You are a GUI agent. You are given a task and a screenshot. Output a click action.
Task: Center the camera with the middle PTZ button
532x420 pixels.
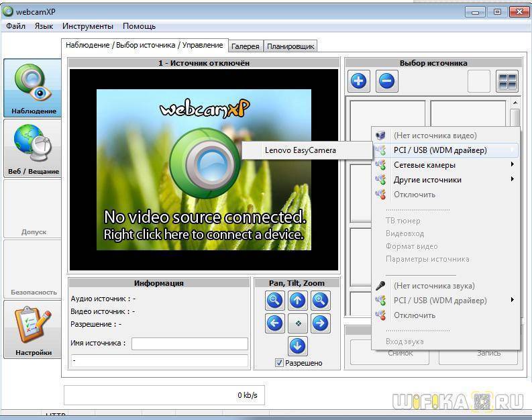(298, 323)
